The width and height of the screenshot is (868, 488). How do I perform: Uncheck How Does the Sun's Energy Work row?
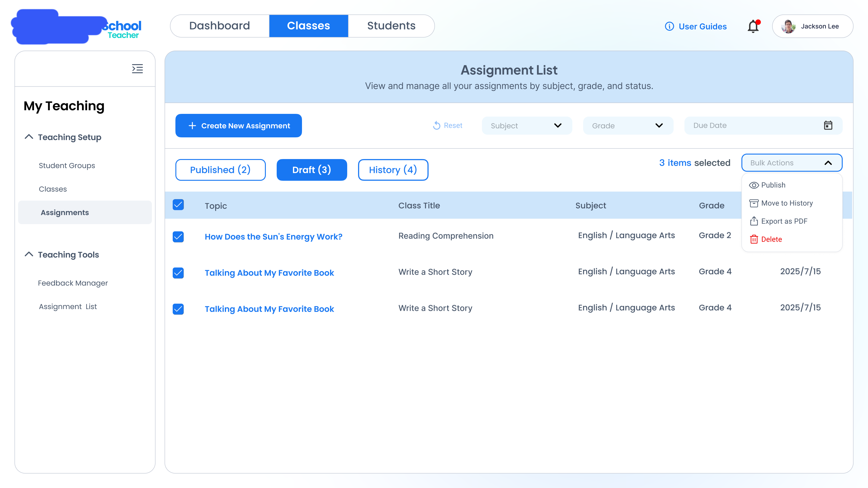tap(178, 237)
